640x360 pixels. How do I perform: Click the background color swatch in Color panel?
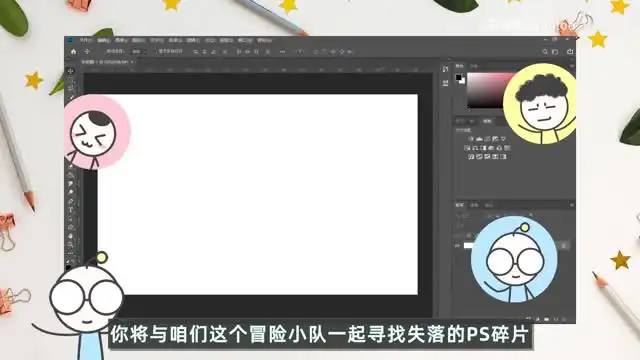coord(462,81)
